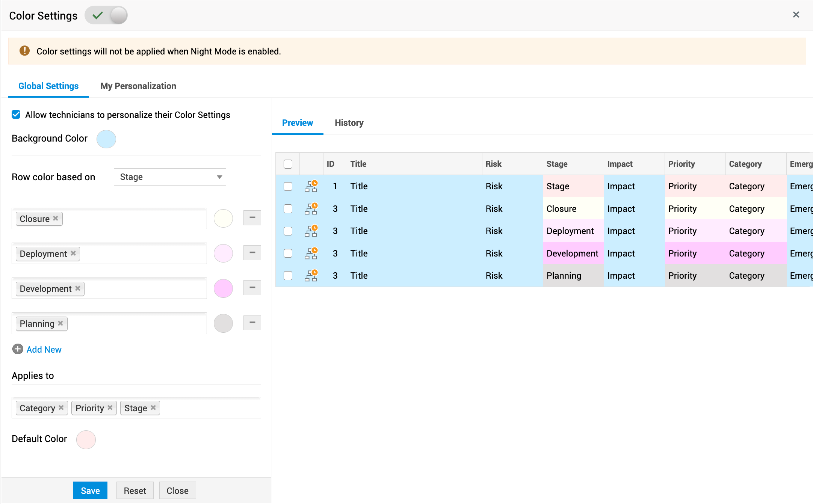The image size is (813, 504).
Task: Delete the Stage tag via its x
Action: coord(153,408)
